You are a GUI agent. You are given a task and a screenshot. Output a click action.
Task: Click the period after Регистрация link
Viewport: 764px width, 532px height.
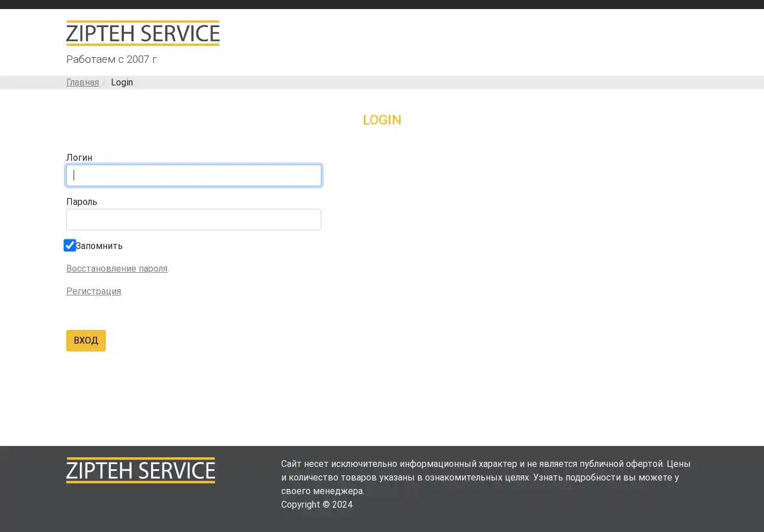tap(122, 292)
